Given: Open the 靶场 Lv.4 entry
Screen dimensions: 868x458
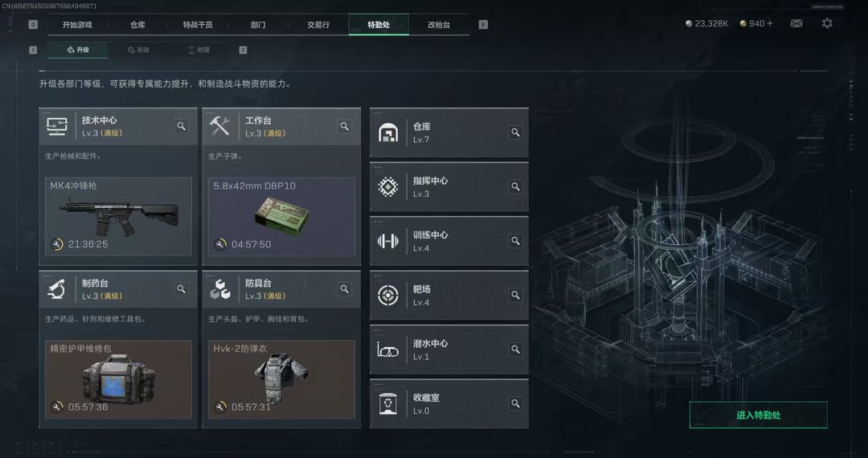Looking at the screenshot, I should (449, 296).
